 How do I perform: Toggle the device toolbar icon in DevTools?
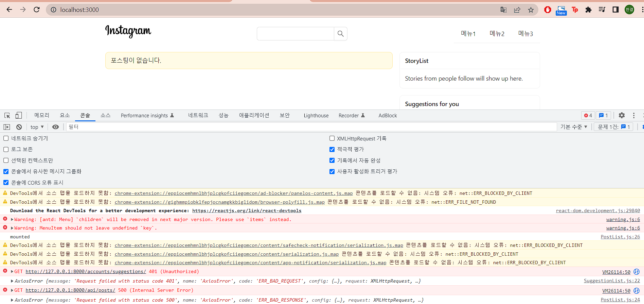[x=19, y=116]
